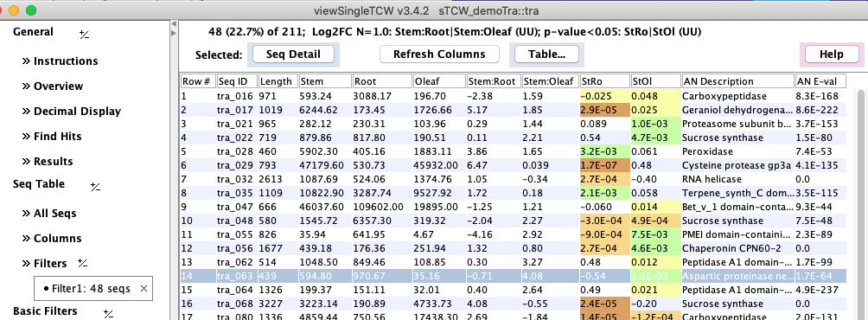Sort table by the Stem:Oleaf column header

549,81
